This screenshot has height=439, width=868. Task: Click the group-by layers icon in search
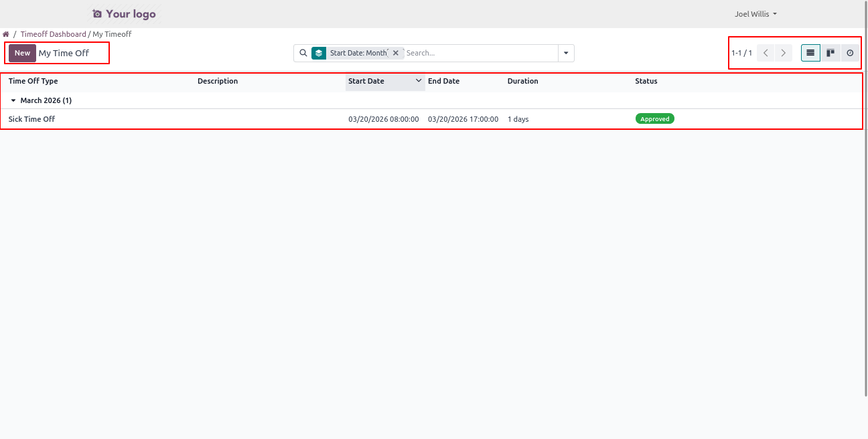319,53
